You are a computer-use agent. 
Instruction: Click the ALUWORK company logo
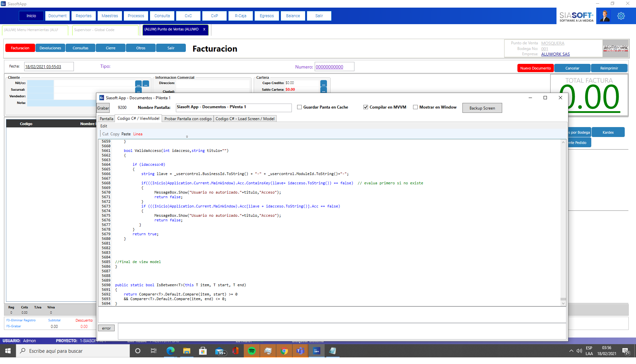click(x=615, y=48)
